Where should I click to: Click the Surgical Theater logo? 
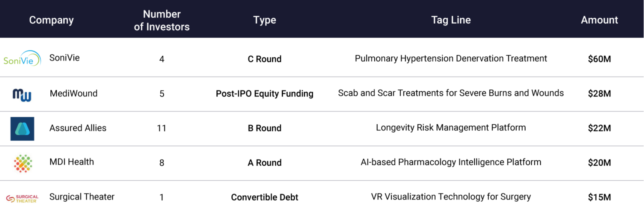click(22, 198)
